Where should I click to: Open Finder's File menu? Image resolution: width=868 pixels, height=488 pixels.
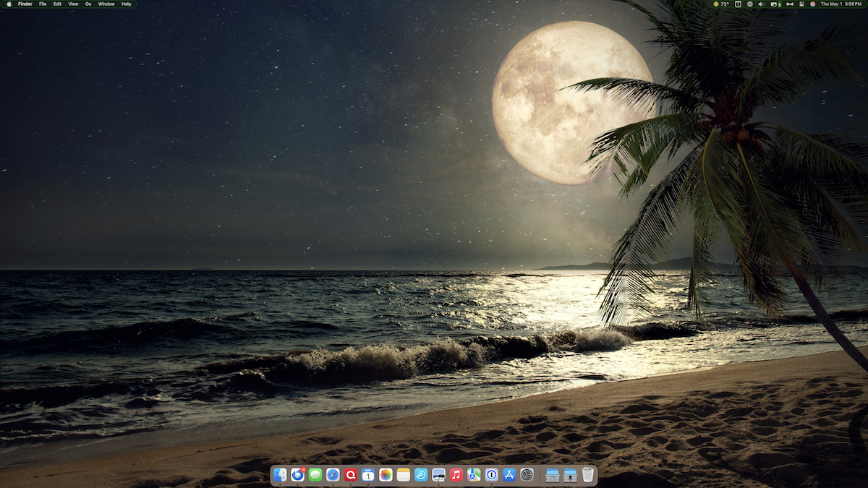tap(41, 4)
